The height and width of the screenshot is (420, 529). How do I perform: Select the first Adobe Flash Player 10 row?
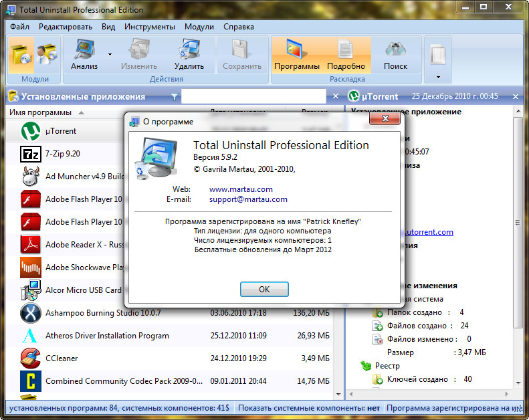[x=66, y=199]
